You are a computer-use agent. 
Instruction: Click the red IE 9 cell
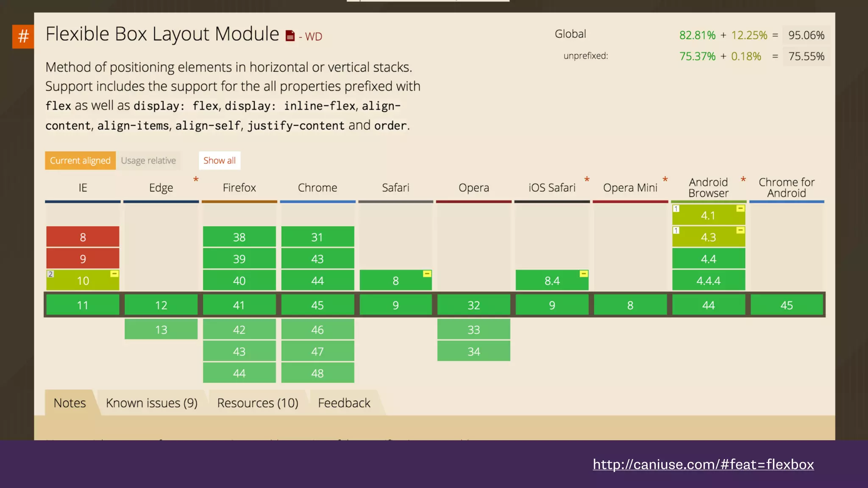click(83, 259)
